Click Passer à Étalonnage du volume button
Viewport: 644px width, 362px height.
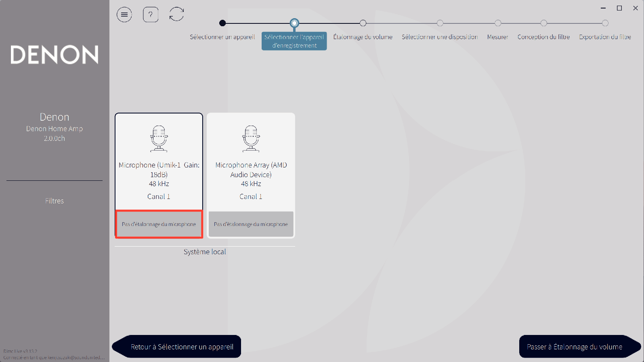coord(575,347)
